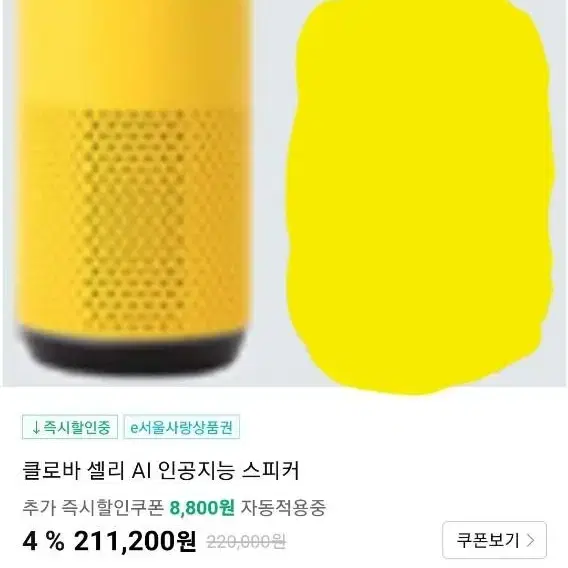Click the 자동적용중 status text
The width and height of the screenshot is (568, 568).
[x=283, y=508]
